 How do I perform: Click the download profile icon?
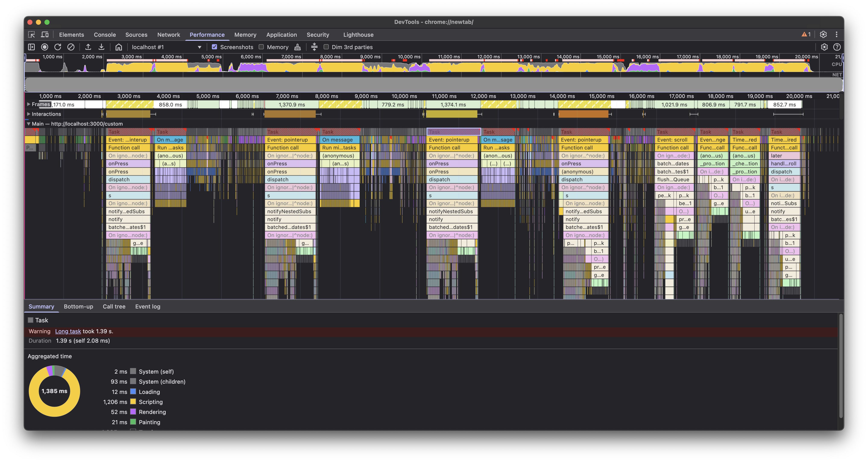101,47
